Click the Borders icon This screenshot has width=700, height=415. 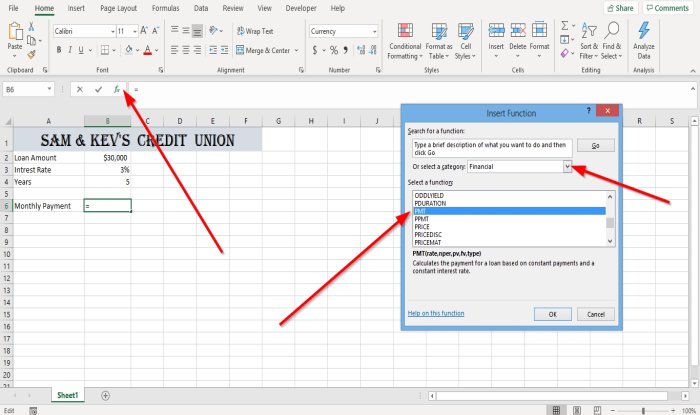pyautogui.click(x=104, y=50)
